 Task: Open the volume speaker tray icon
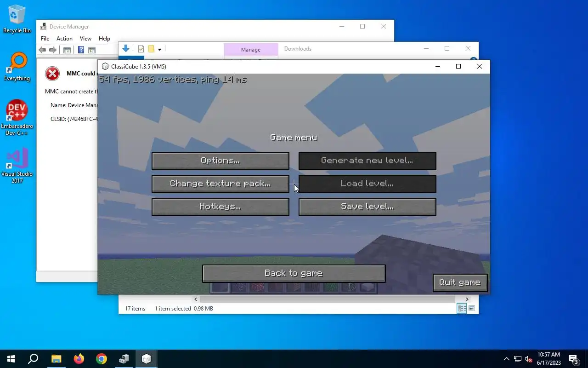pos(529,359)
